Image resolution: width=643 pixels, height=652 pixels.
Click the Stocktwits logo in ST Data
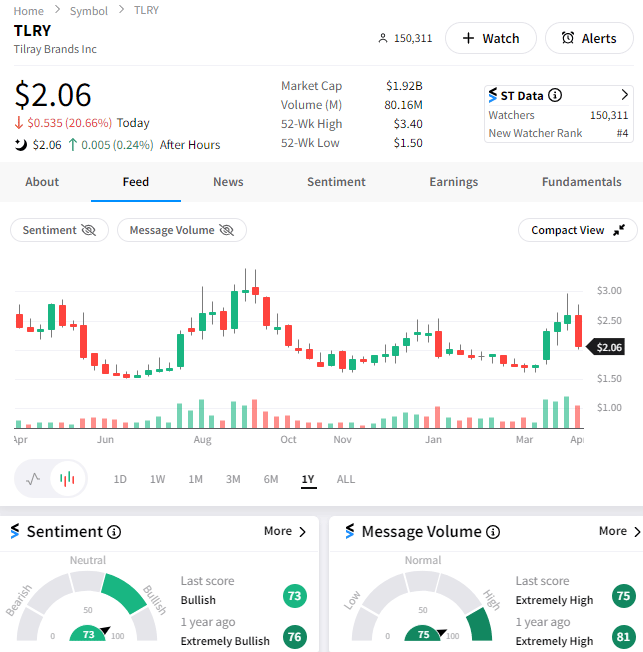coord(492,95)
